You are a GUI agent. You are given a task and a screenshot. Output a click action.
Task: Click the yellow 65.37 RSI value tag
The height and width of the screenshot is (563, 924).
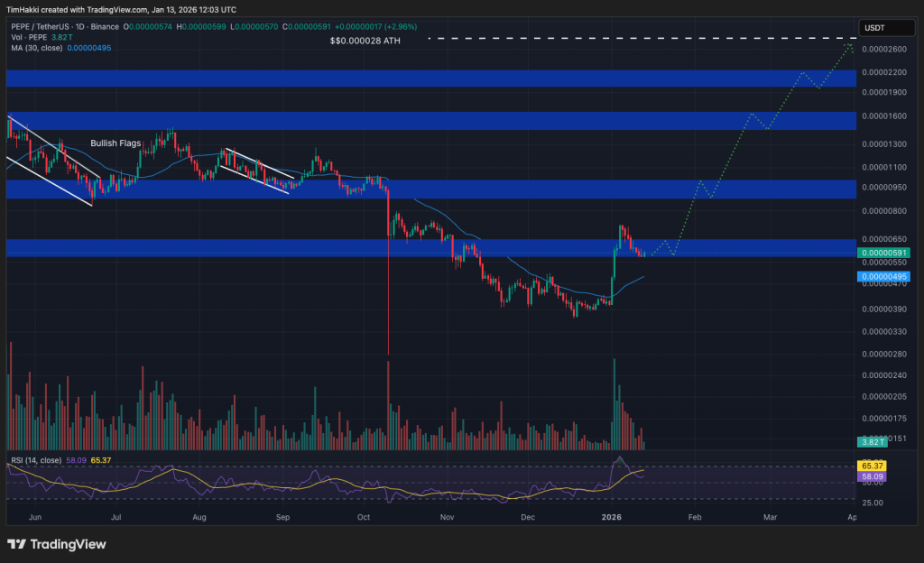tap(871, 465)
